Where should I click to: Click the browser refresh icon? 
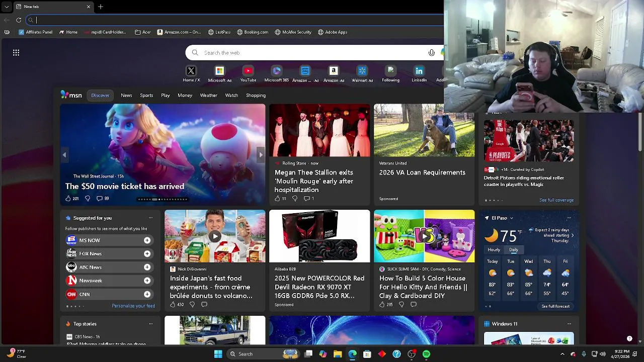(x=19, y=20)
